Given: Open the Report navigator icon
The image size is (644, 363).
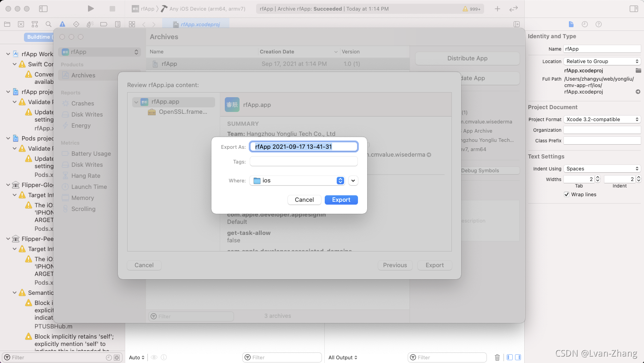Looking at the screenshot, I should 117,24.
